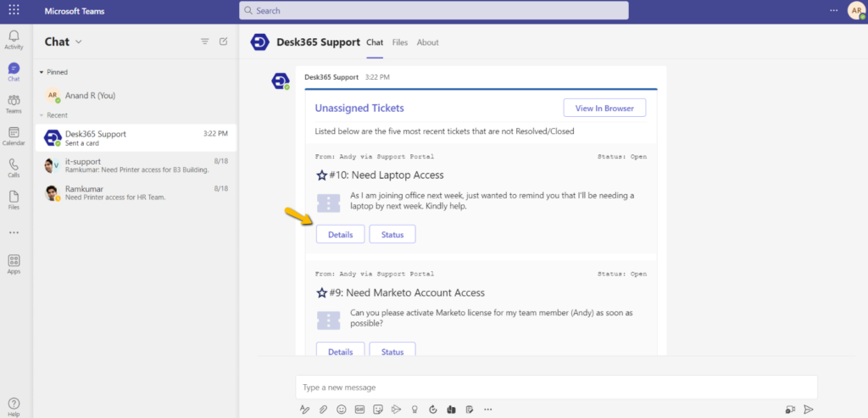Star ticket #10 Need Laptop Access
The image size is (868, 418).
pyautogui.click(x=321, y=175)
